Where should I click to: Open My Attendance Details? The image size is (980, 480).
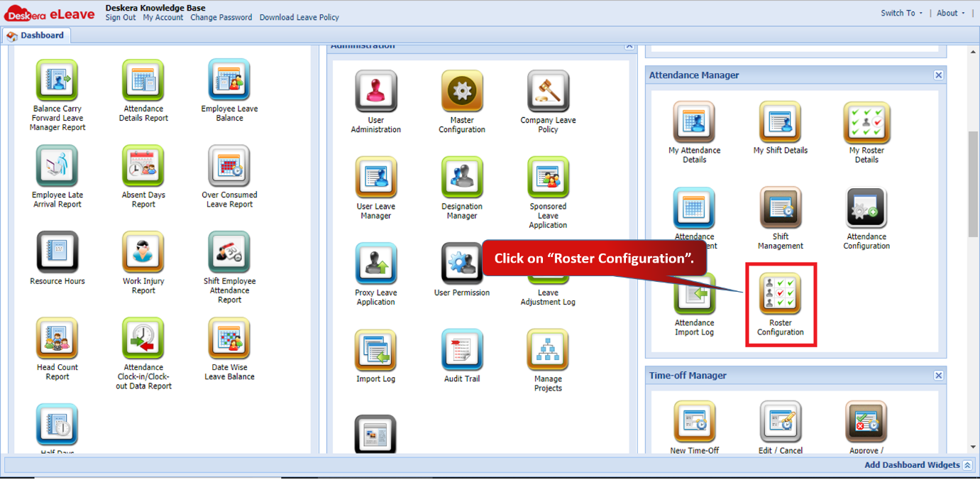694,122
